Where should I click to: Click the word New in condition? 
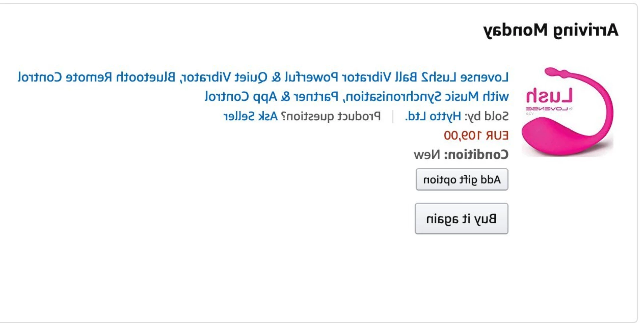coord(427,155)
